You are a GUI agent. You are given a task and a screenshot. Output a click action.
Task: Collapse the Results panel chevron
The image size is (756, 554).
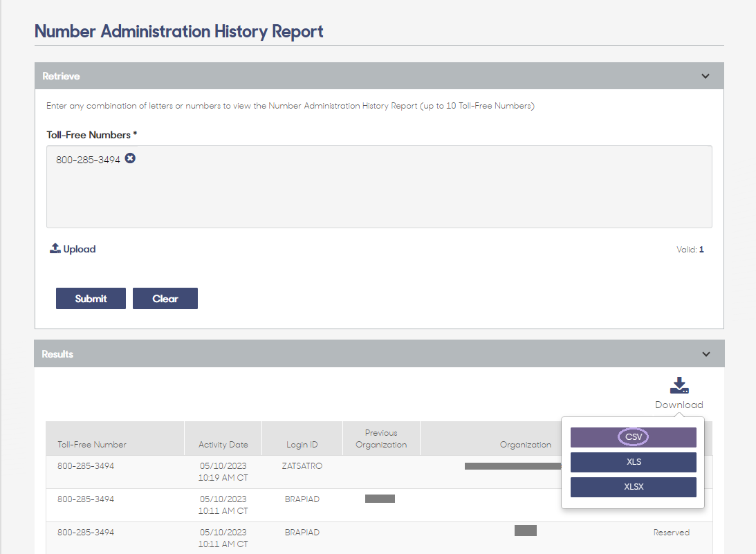(706, 354)
